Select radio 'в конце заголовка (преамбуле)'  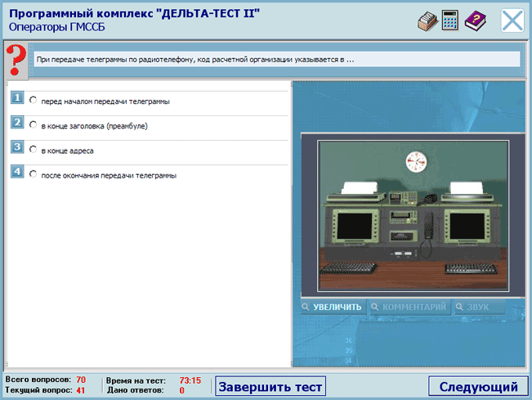coord(33,124)
